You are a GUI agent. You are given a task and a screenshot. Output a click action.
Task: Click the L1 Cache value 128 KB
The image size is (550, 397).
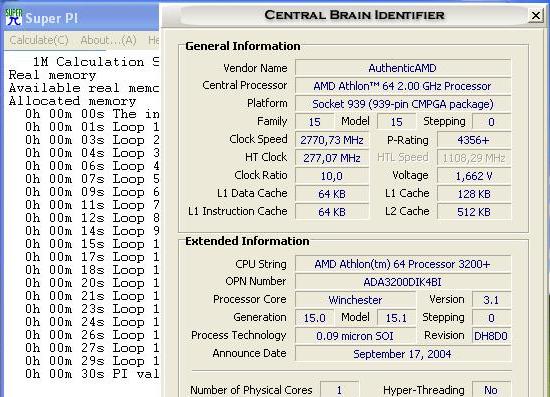pos(474,194)
